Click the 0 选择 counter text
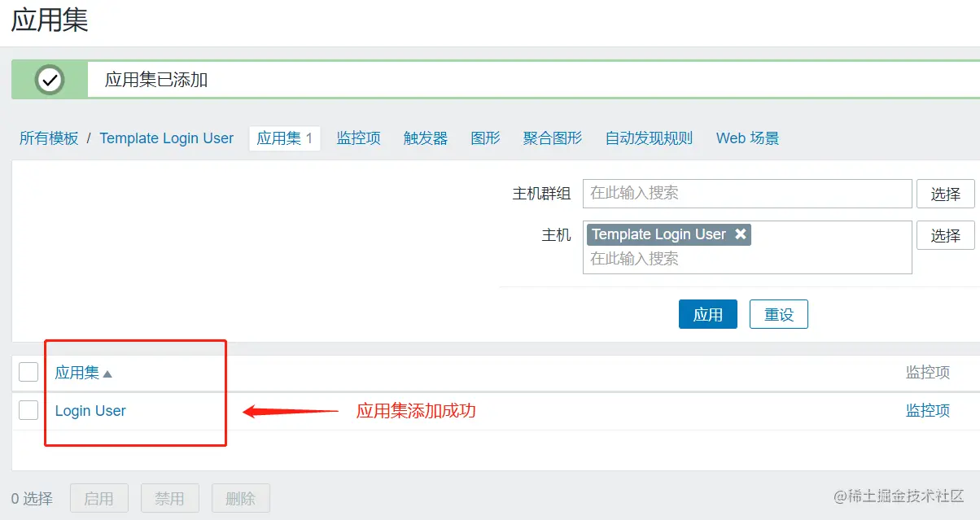The width and height of the screenshot is (980, 520). (x=33, y=498)
